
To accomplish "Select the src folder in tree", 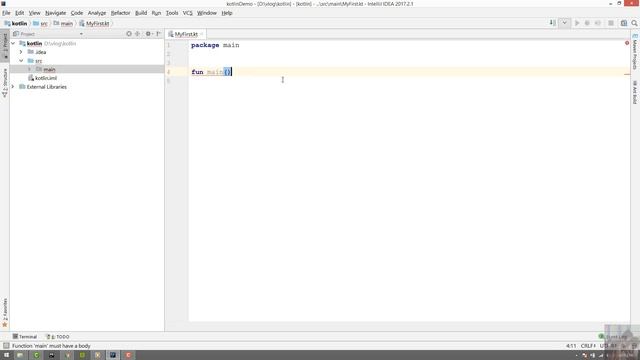I will pos(35,61).
